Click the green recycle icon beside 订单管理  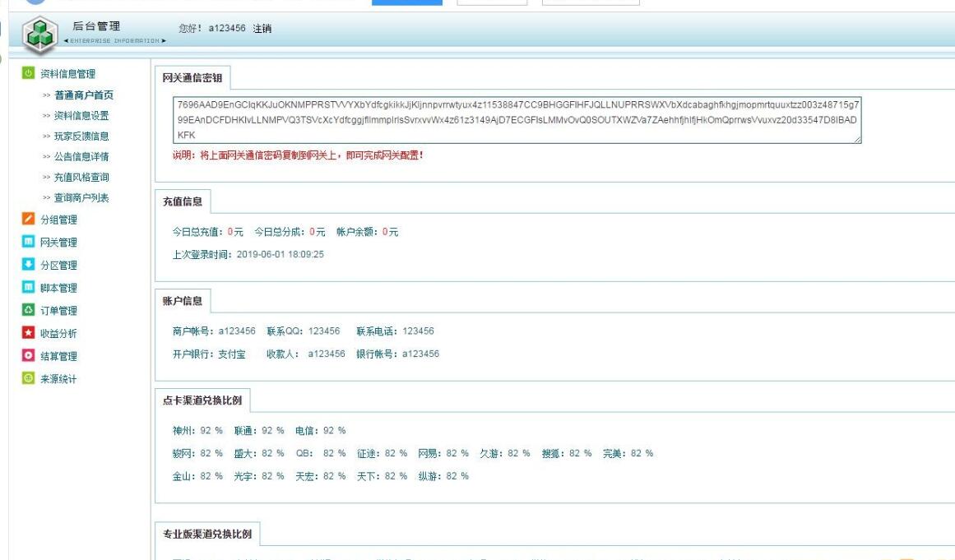26,311
